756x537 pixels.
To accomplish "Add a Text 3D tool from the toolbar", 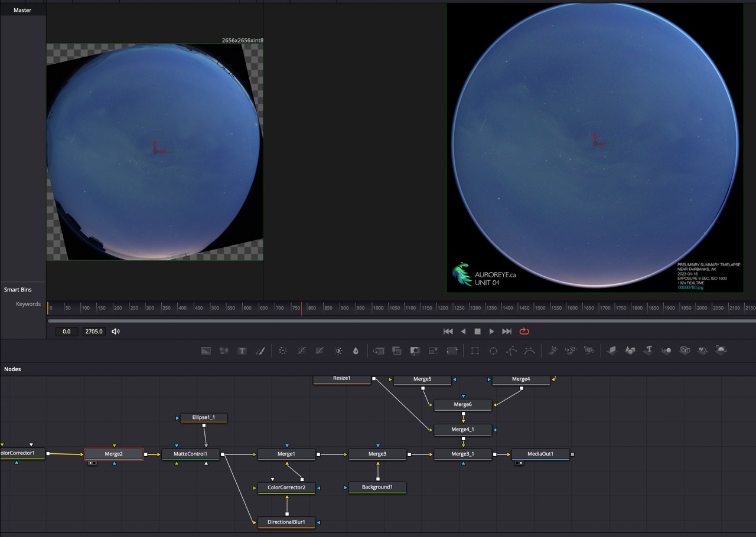I will (x=649, y=351).
